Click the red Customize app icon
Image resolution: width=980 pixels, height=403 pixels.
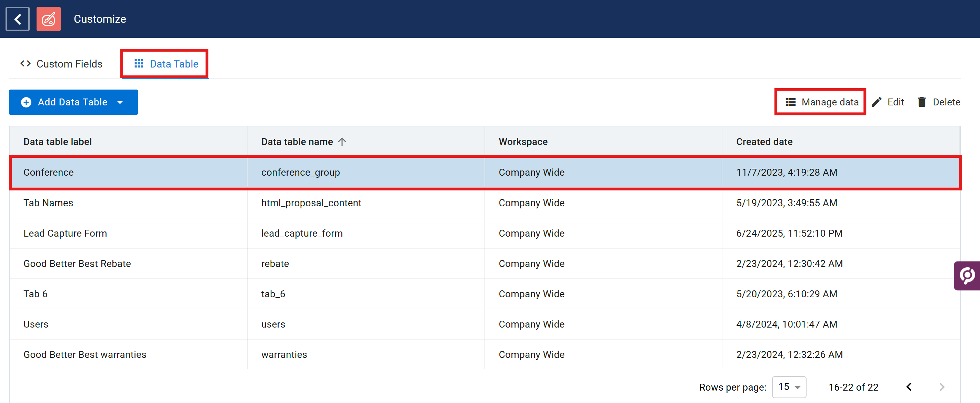click(48, 19)
